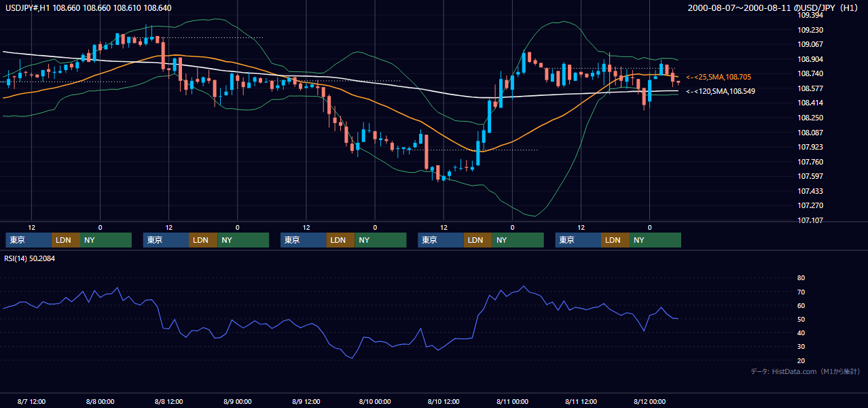This screenshot has width=868, height=408.
Task: Click the 8/10 12:00 time axis label
Action: coord(444,401)
